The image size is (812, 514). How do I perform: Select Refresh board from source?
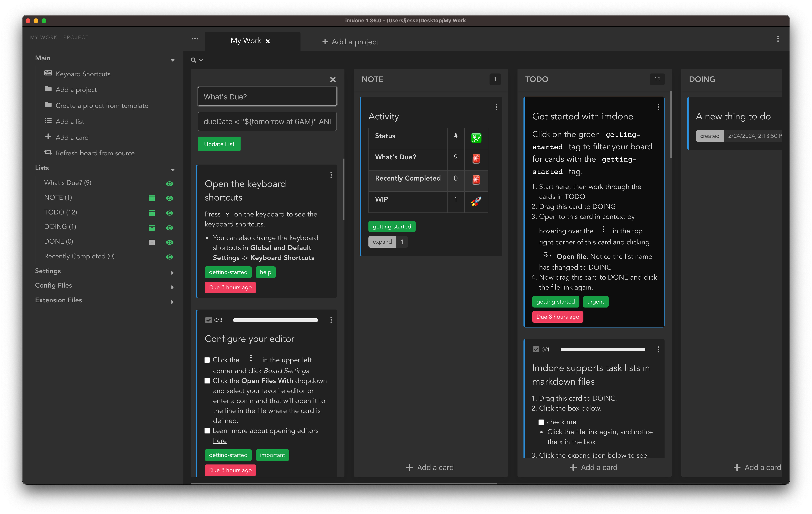click(95, 153)
